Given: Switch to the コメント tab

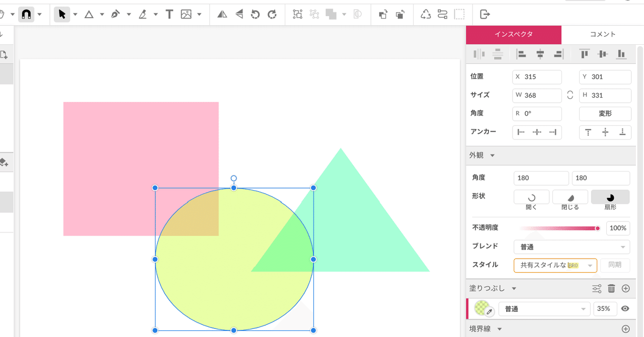Looking at the screenshot, I should pyautogui.click(x=602, y=34).
